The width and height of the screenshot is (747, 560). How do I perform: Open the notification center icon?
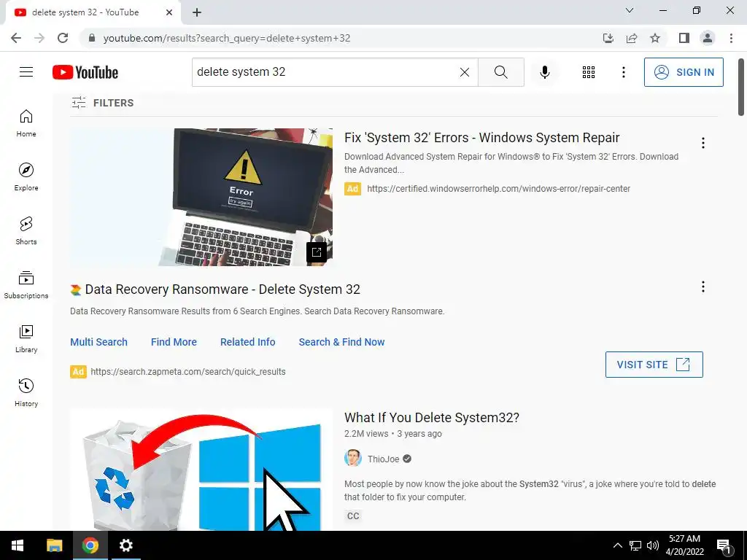(724, 546)
